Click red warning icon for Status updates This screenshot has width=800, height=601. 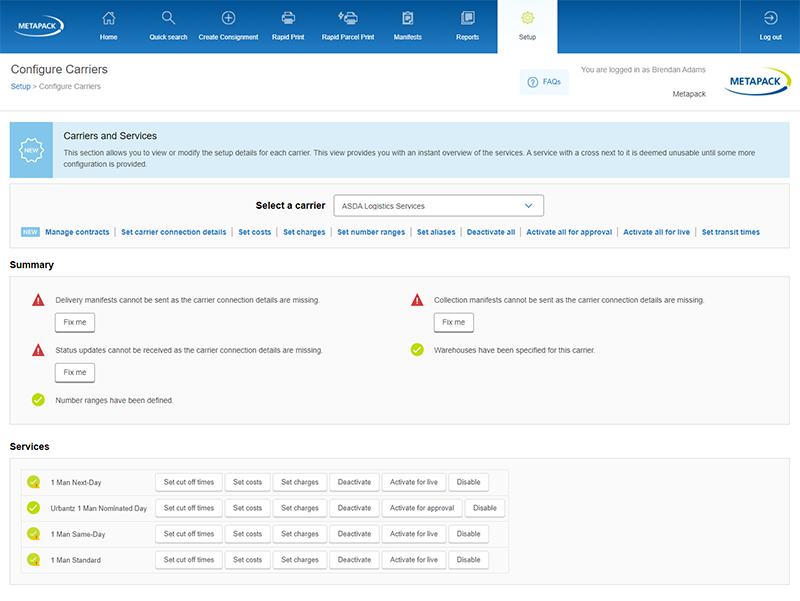pos(38,350)
